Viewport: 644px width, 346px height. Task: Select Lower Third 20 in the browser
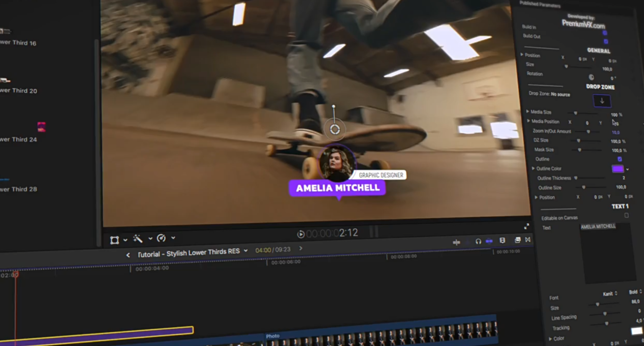click(19, 91)
